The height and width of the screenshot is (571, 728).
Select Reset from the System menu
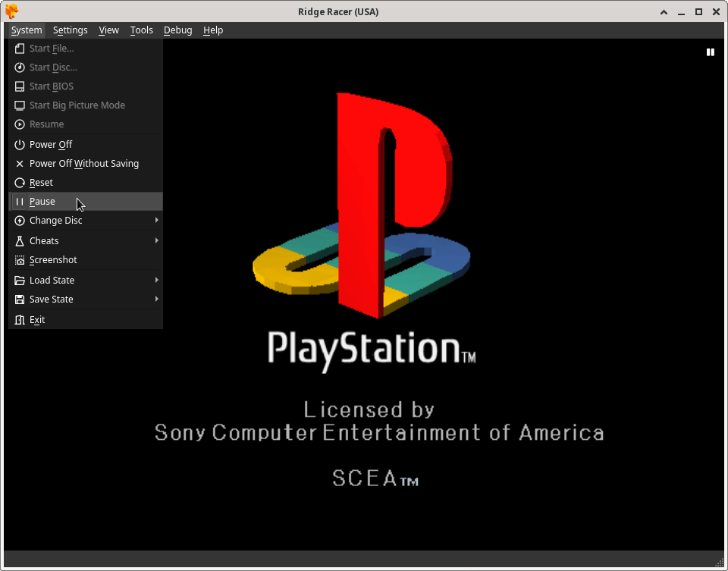click(86, 183)
